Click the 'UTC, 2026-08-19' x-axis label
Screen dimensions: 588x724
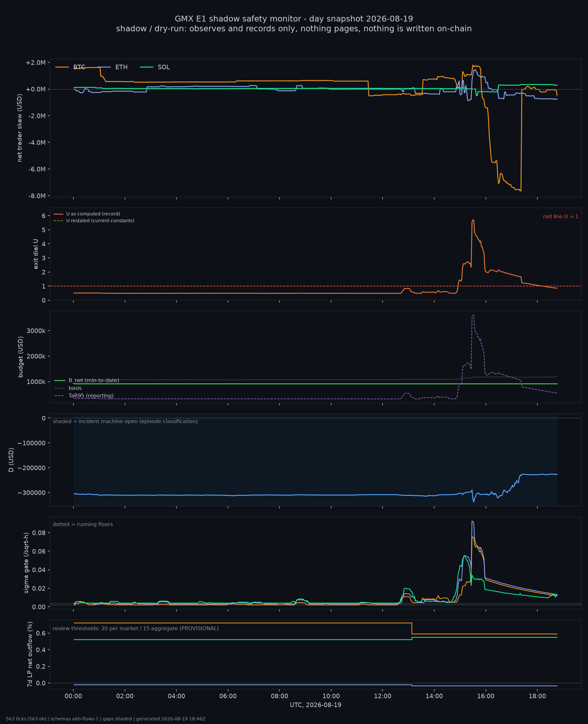click(315, 705)
